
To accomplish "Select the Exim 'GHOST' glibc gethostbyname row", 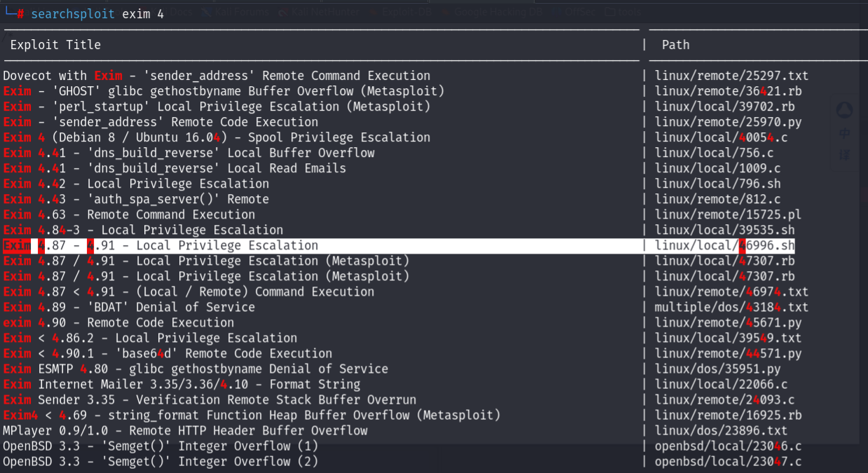I will click(x=223, y=91).
